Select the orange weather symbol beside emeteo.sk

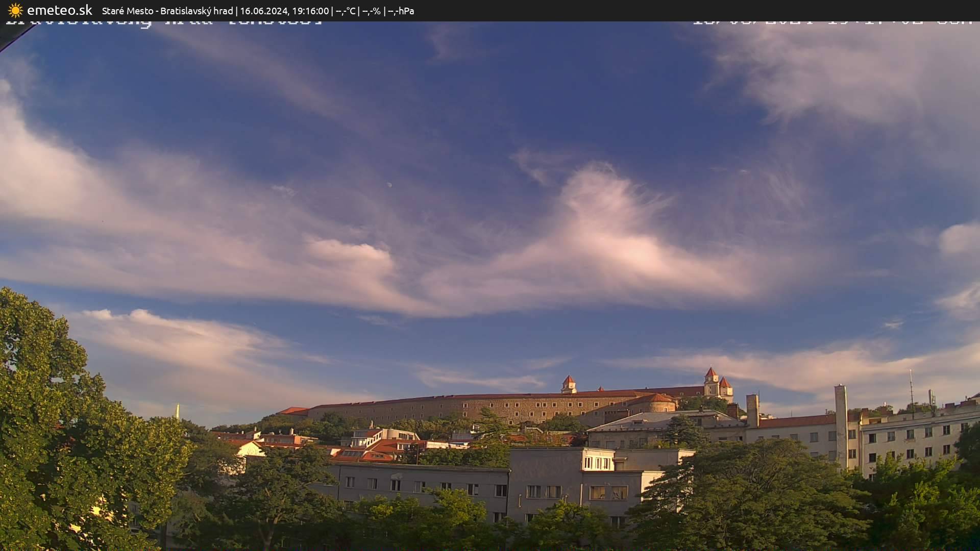(15, 10)
